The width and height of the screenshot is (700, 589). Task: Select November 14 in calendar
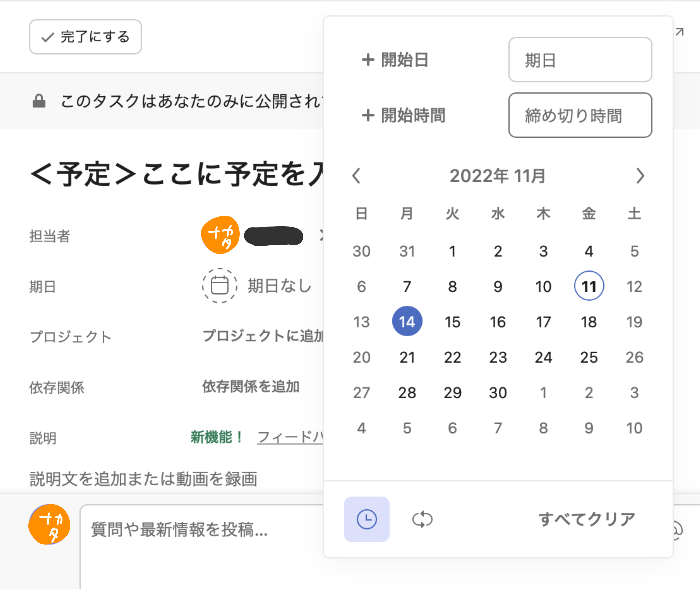coord(407,321)
